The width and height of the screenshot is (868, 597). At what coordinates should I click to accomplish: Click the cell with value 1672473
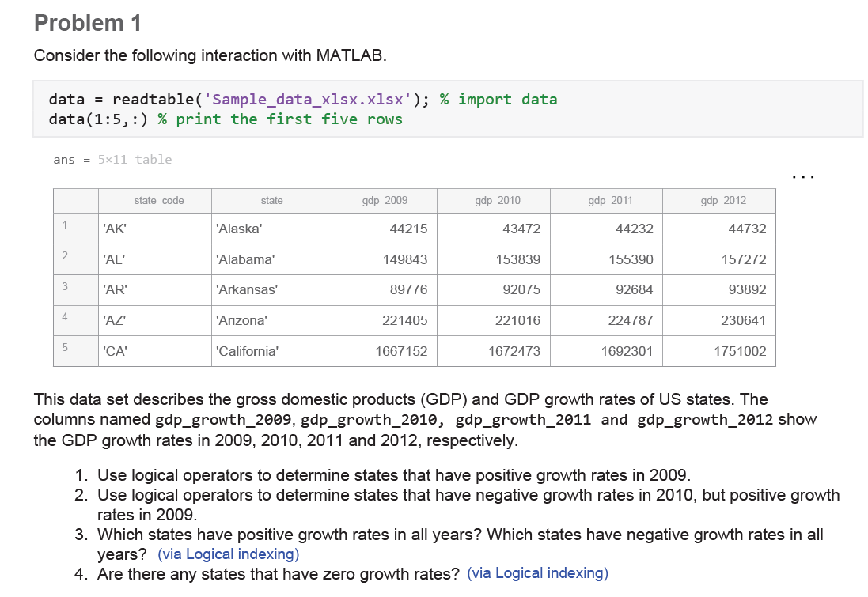(x=494, y=351)
